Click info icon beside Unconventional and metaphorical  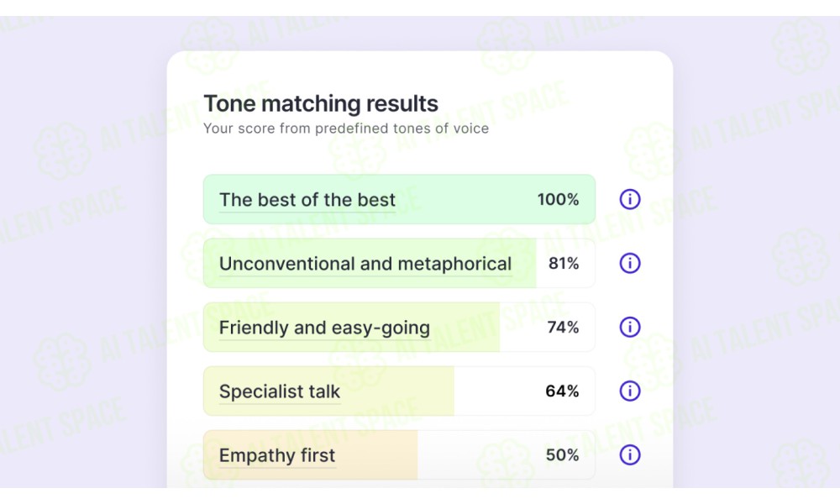point(630,263)
